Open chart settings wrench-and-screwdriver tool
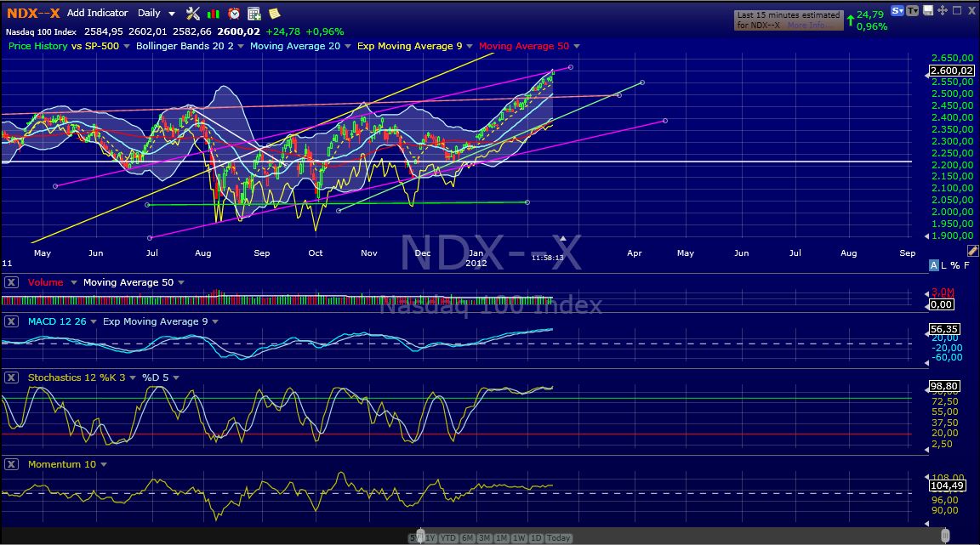 pyautogui.click(x=192, y=13)
